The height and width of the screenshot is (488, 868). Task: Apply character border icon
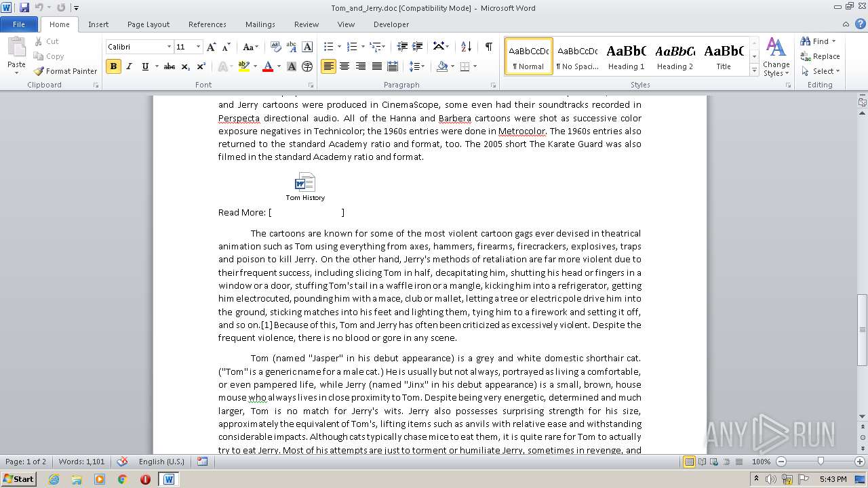(x=307, y=47)
